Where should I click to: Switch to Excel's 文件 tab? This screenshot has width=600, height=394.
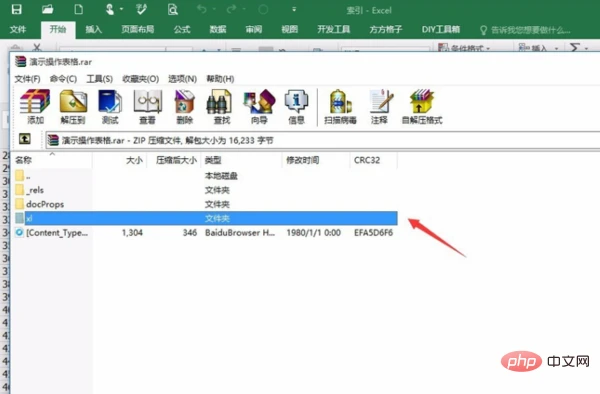[x=18, y=29]
